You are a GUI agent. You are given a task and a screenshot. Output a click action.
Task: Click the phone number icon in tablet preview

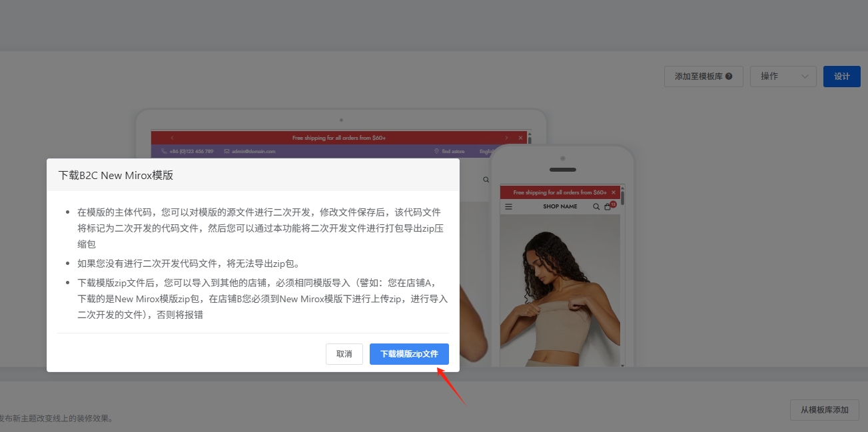165,152
